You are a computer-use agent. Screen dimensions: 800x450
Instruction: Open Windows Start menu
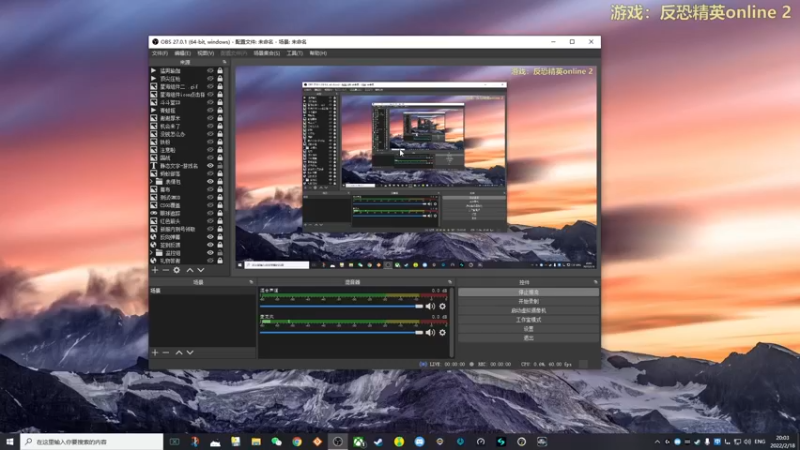[10, 441]
